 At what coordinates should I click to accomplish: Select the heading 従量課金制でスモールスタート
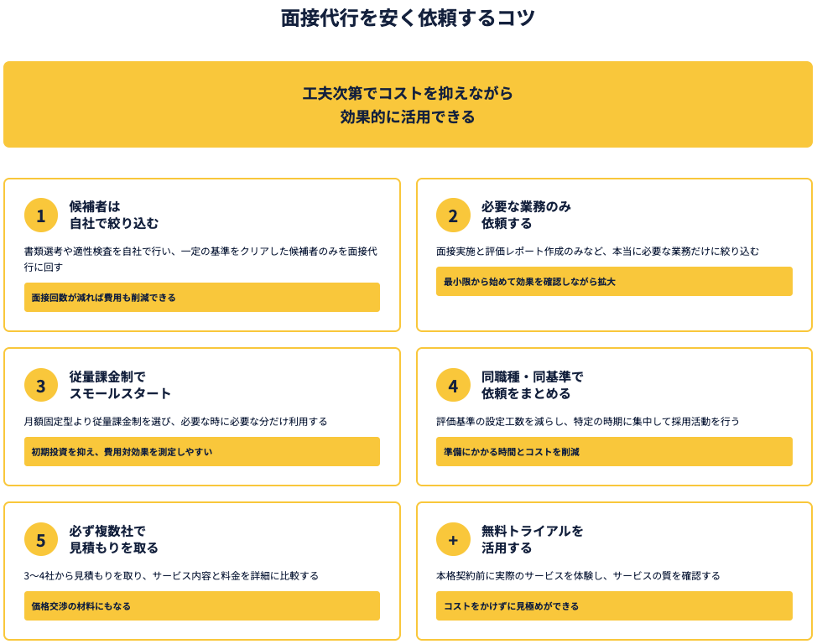click(x=120, y=386)
